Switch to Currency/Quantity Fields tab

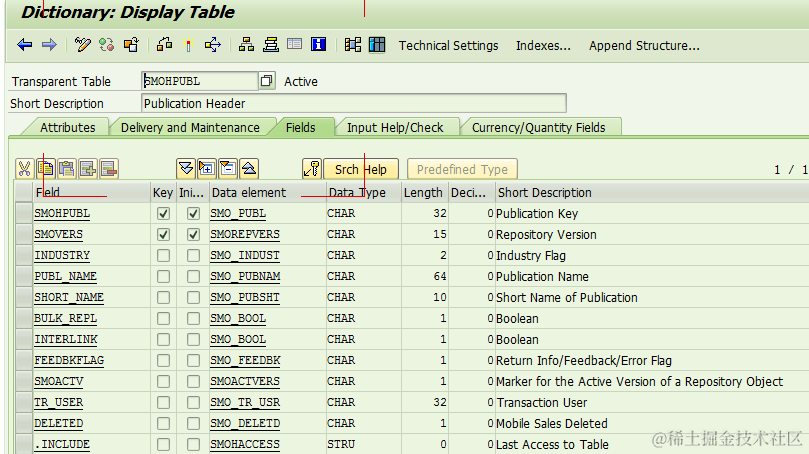coord(539,127)
